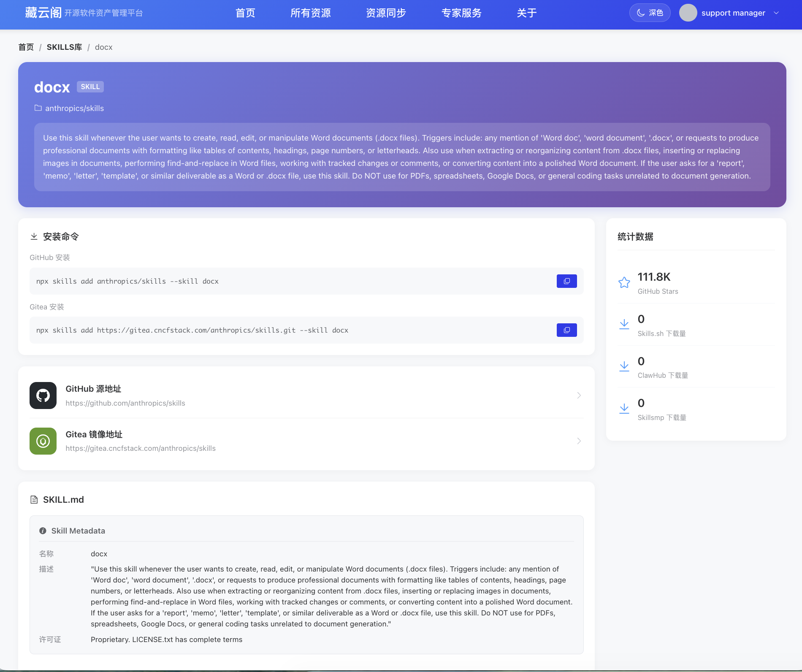Click the Skillsmp download arrow icon

pyautogui.click(x=624, y=408)
